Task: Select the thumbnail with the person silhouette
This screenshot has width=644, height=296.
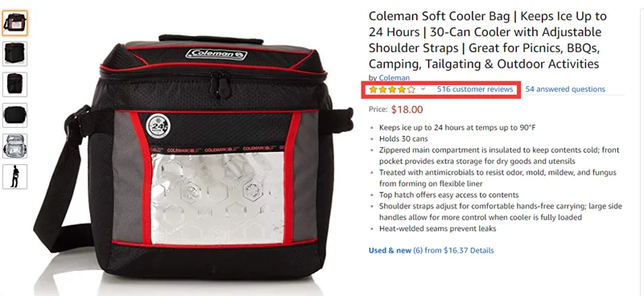Action: click(15, 176)
